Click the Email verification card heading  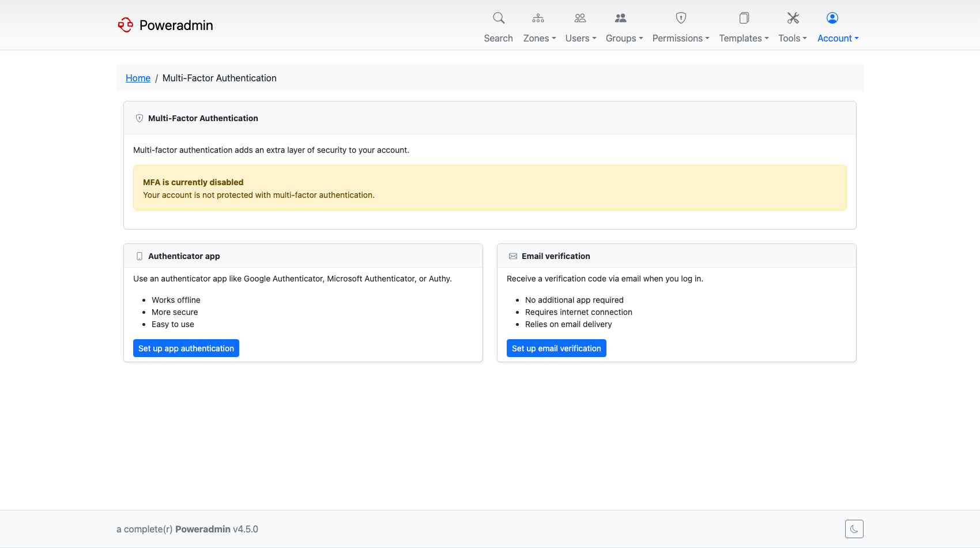pyautogui.click(x=556, y=256)
